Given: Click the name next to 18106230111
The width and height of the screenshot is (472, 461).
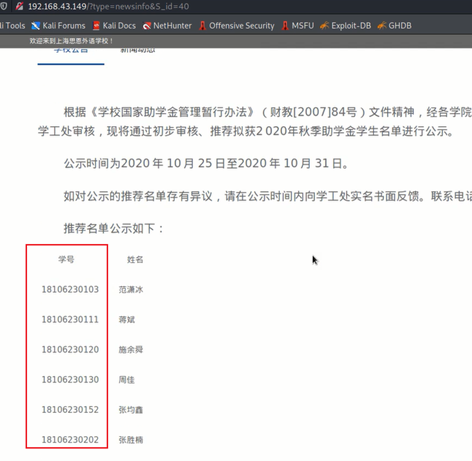Looking at the screenshot, I should click(127, 320).
